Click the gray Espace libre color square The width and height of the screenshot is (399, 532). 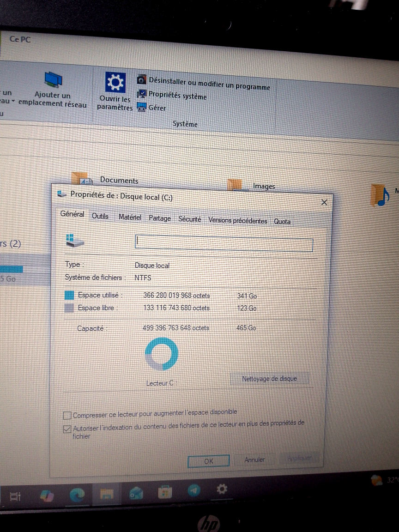(69, 308)
